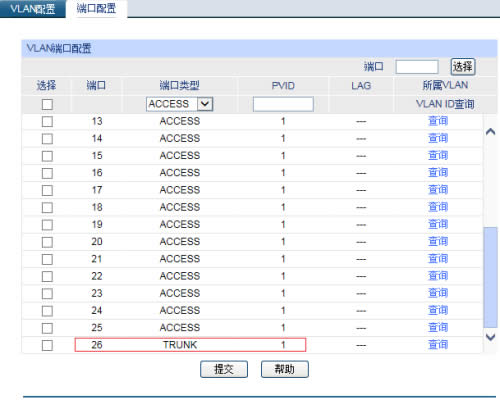The width and height of the screenshot is (500, 400).
Task: Click the 帮助 help button
Action: [285, 369]
